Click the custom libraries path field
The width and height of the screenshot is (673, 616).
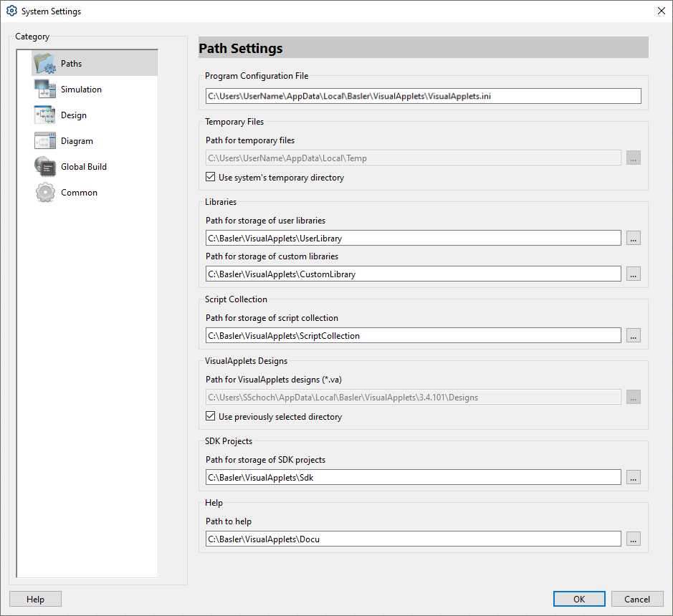(414, 274)
